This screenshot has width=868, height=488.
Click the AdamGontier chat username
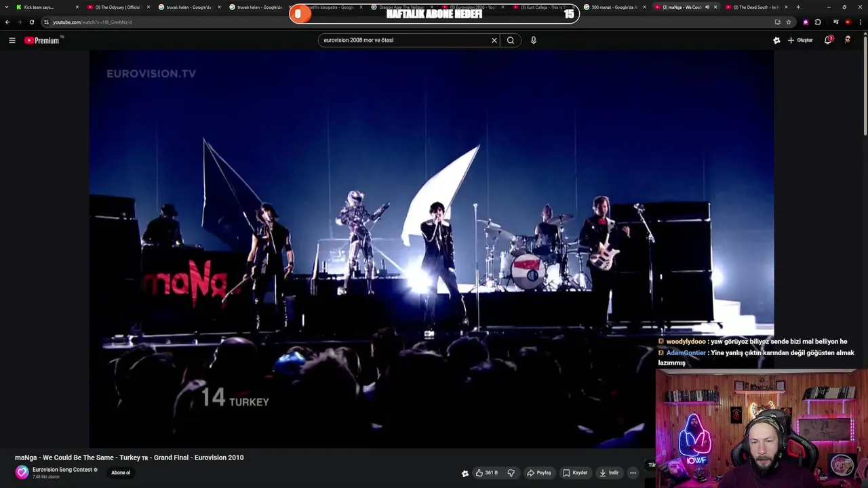tap(686, 352)
